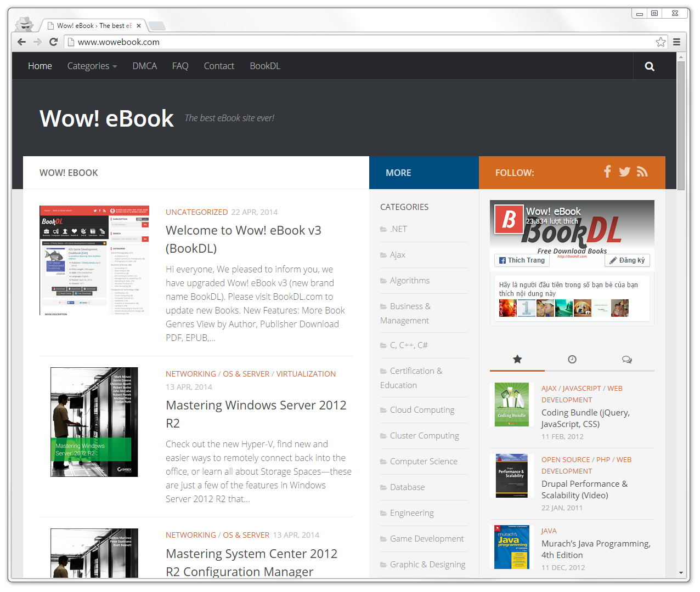Click Thích Trang to like the Facebook page

tap(521, 260)
